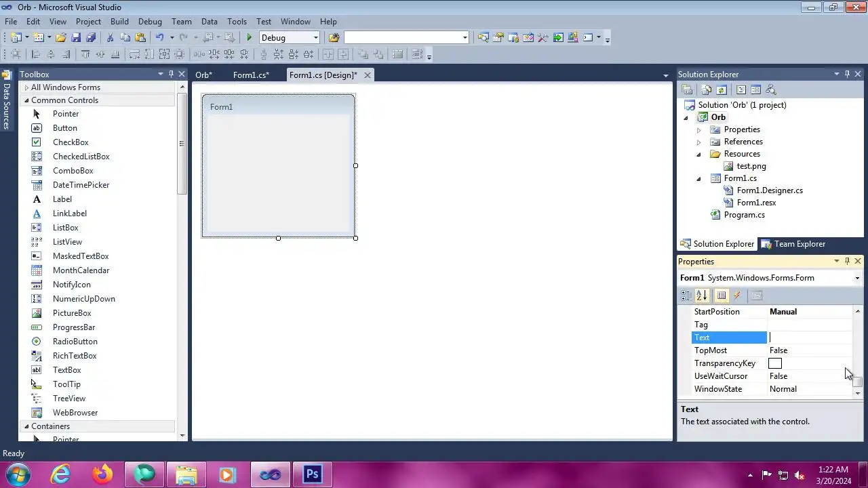Expand the References node in Solution Explorer

[698, 142]
